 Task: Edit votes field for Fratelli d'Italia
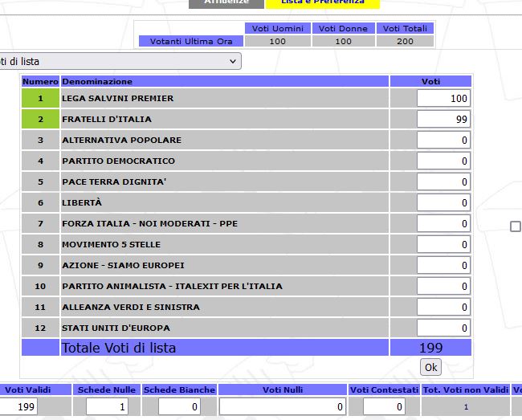[x=443, y=119]
